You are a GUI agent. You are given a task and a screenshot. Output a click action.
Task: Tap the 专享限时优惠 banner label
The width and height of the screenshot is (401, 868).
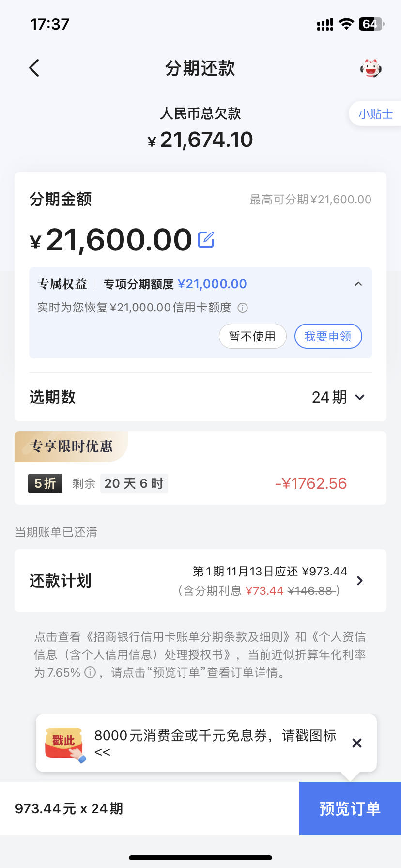coord(71,446)
